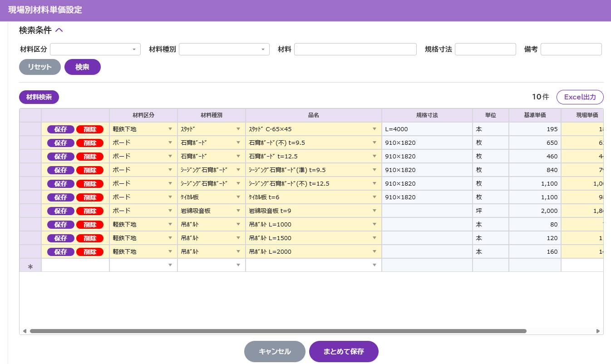Delete the 吊ﾎﾞﾙﾄ L=1000 row
The width and height of the screenshot is (611, 364).
[90, 225]
